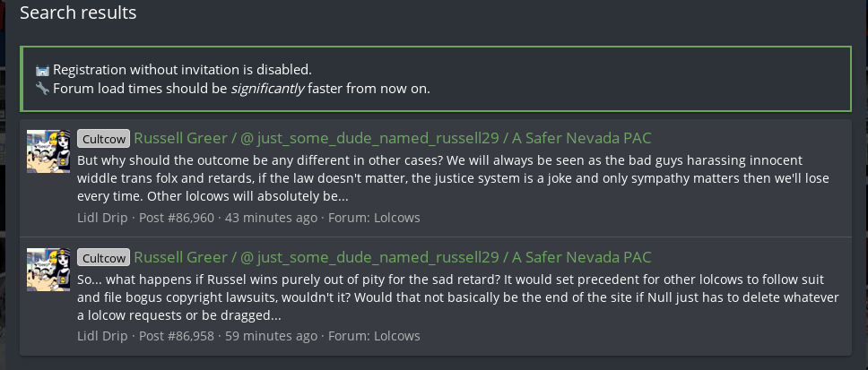Click the wrench icon in the notice banner
The width and height of the screenshot is (868, 370).
coord(42,88)
